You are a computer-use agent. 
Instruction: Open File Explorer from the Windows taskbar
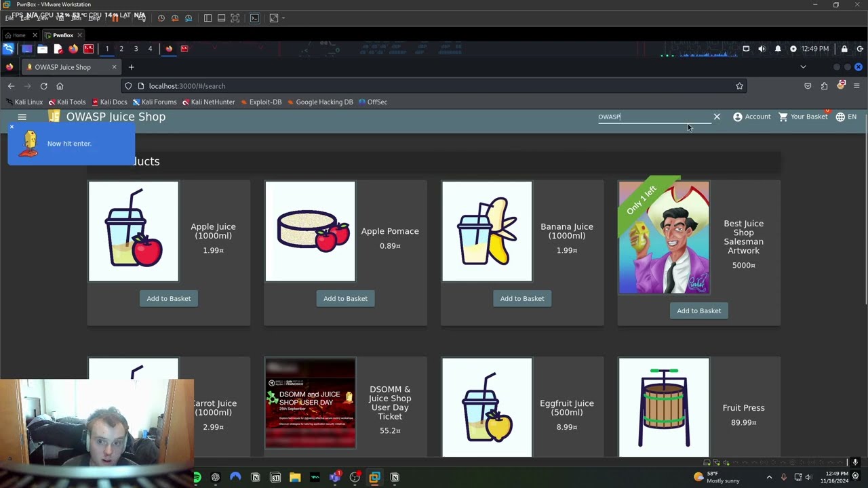[x=295, y=477]
